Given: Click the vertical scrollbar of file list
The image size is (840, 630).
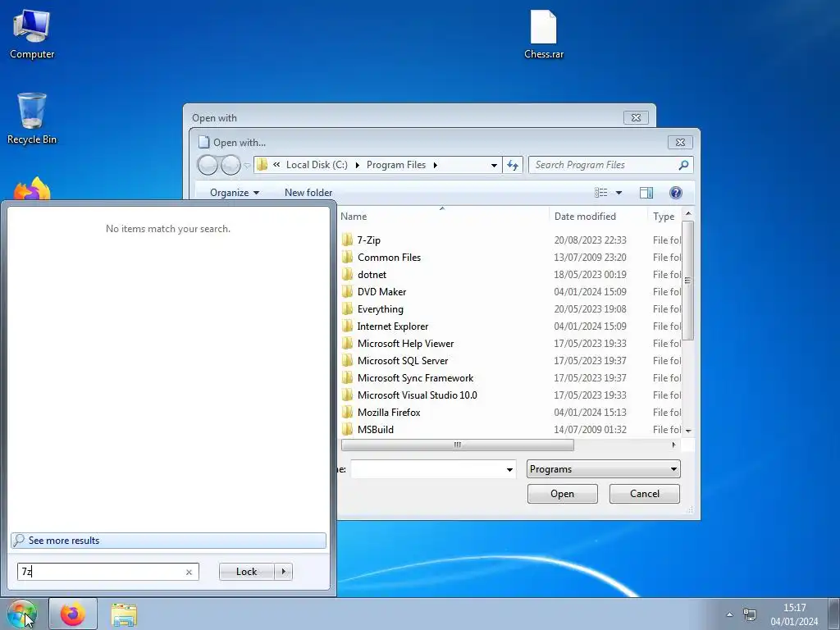Looking at the screenshot, I should (x=688, y=281).
